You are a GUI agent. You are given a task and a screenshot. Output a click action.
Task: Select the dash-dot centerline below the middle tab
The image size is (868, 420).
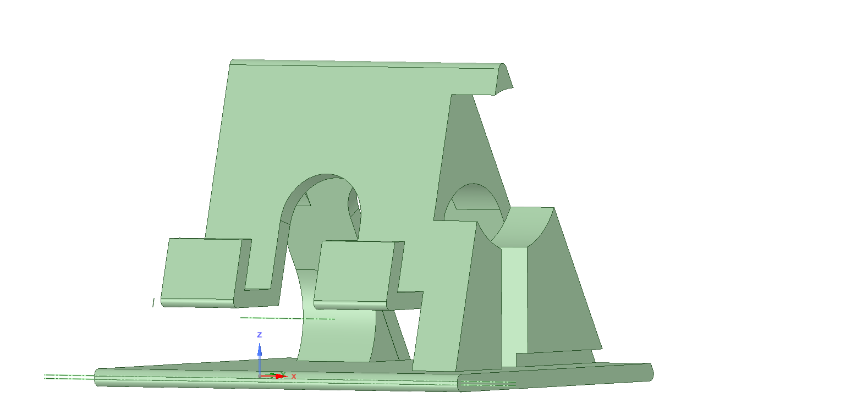288,318
